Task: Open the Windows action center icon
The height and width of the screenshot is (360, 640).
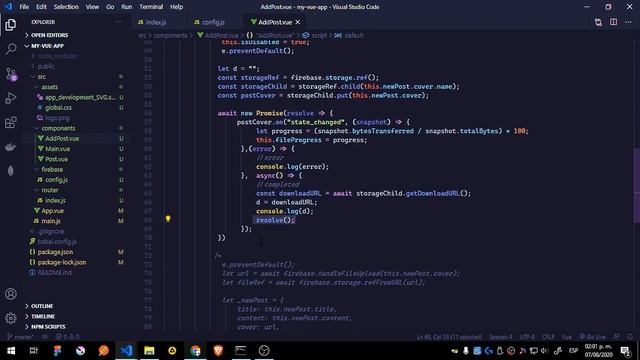Action: [626, 351]
